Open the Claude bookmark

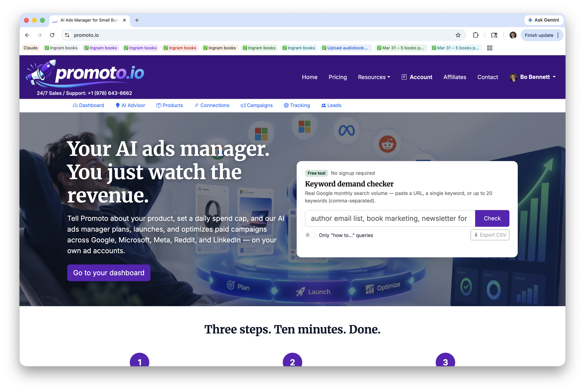pyautogui.click(x=30, y=48)
